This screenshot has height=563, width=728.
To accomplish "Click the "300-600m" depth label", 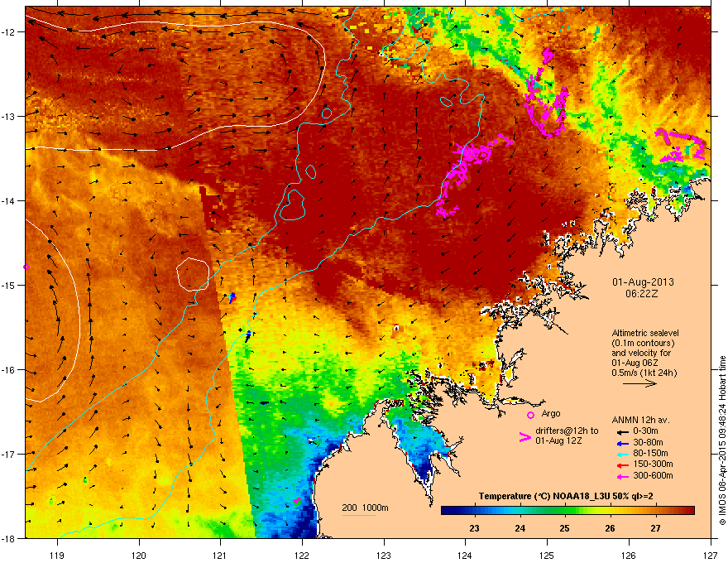I will coord(653,476).
